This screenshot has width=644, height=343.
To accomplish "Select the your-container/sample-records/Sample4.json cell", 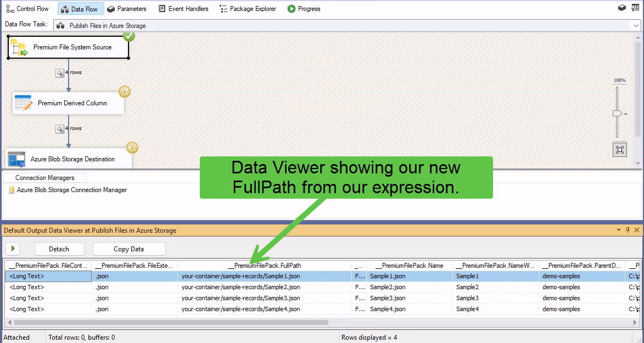I will (265, 309).
